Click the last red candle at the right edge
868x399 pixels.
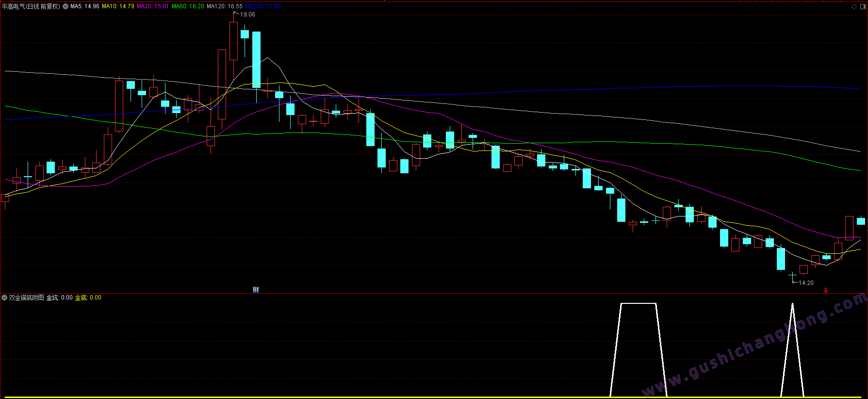849,228
